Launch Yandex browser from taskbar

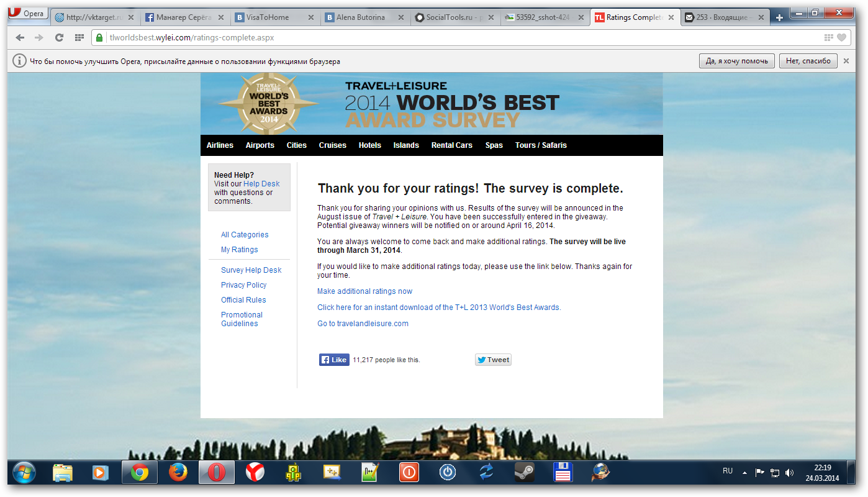pyautogui.click(x=255, y=473)
